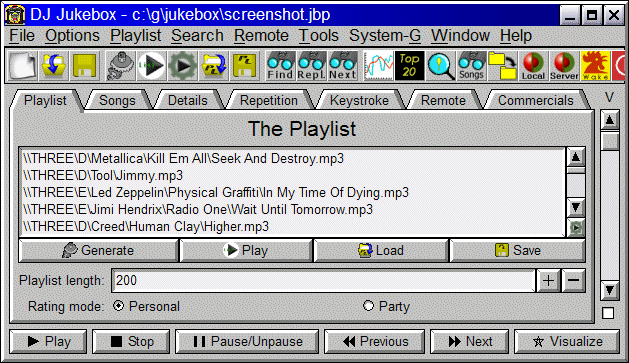Go to the Previous song
Screen dimensions: 629x363
point(375,342)
